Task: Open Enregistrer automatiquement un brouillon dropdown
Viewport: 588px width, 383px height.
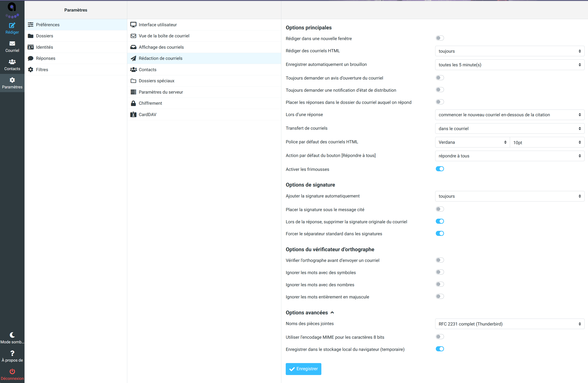Action: coord(509,65)
